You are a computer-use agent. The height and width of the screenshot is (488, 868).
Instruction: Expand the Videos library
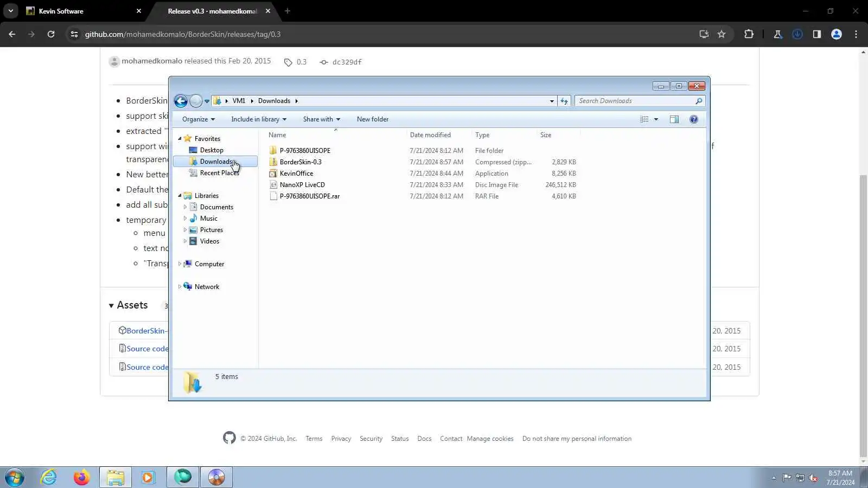coord(185,241)
